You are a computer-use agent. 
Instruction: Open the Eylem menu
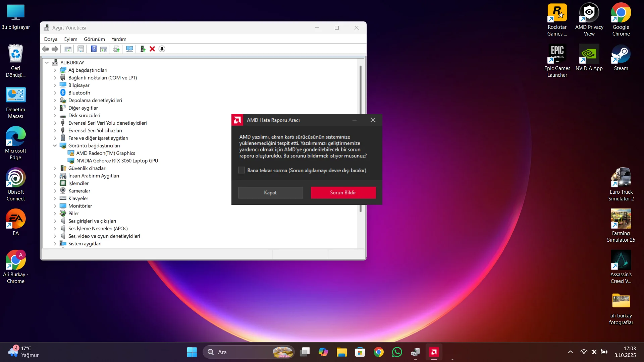[70, 39]
